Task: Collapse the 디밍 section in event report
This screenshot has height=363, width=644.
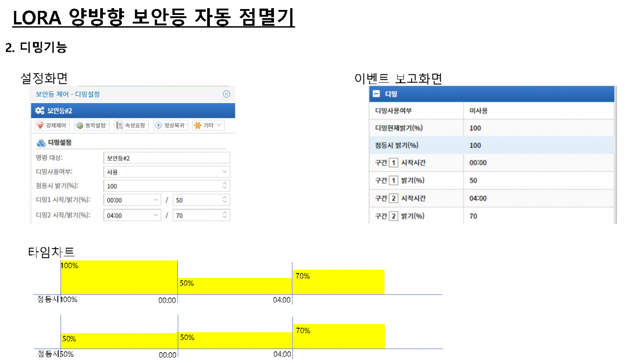Action: [376, 94]
